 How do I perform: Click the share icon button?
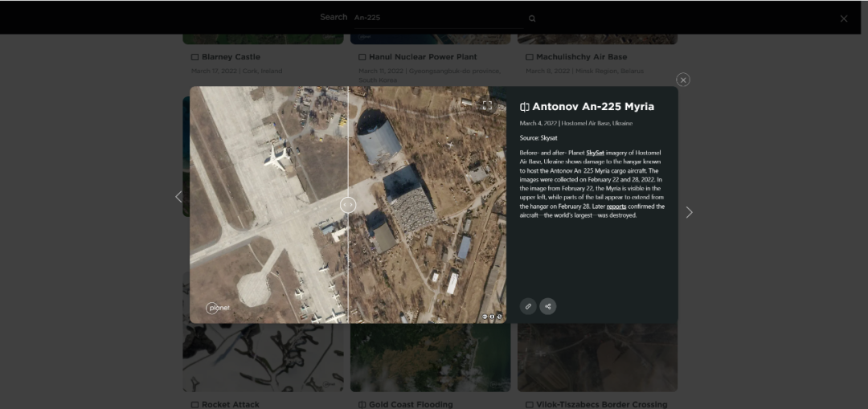click(x=548, y=306)
